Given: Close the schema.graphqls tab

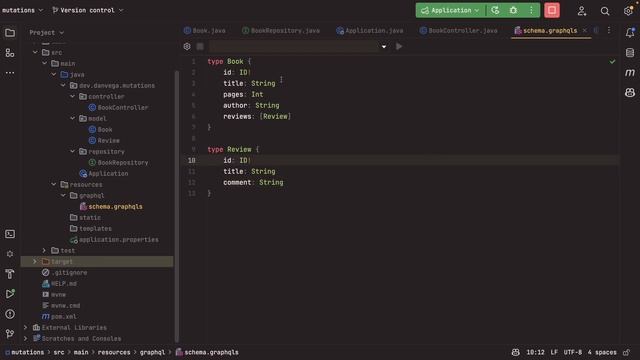Looking at the screenshot, I should coord(584,31).
